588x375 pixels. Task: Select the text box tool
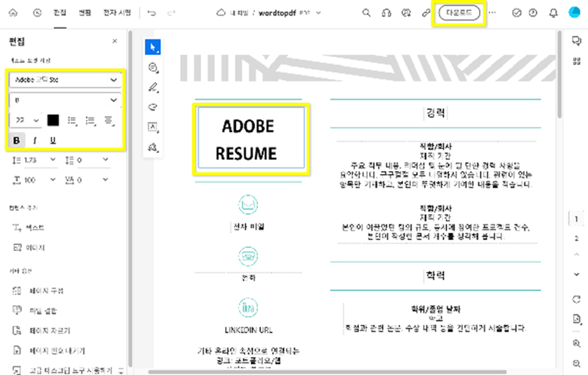pos(153,127)
